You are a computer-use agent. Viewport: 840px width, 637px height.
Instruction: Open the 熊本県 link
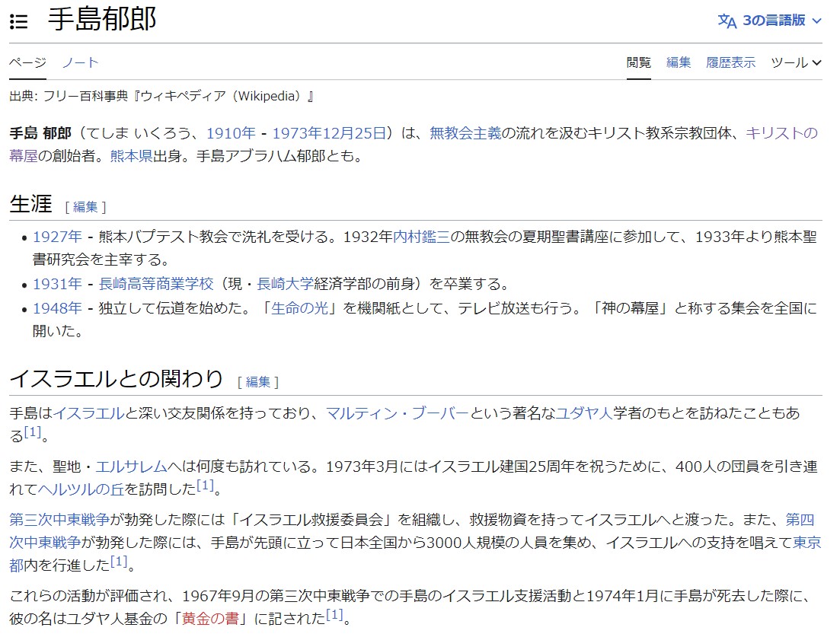pos(131,156)
